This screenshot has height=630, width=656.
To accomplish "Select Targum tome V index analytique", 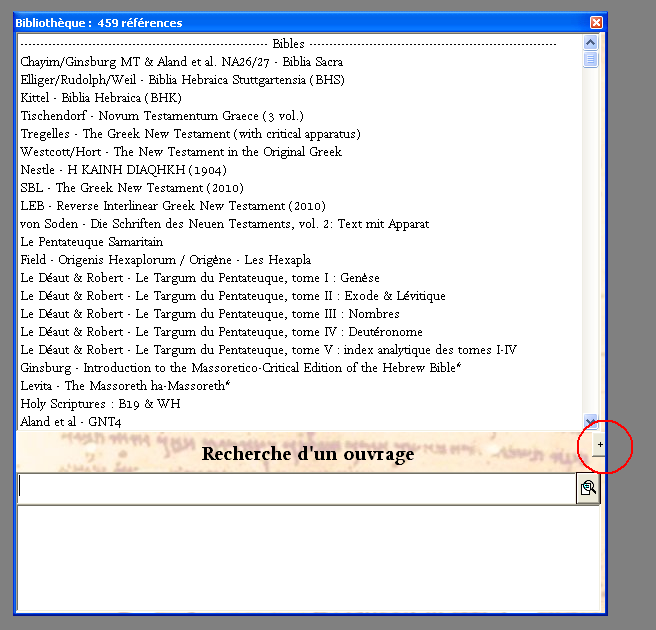I will tap(269, 350).
